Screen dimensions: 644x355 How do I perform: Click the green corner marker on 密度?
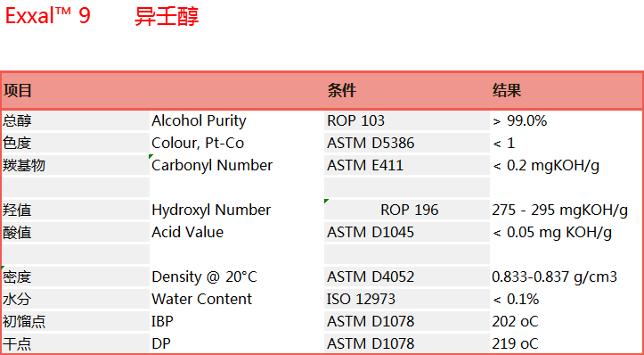pyautogui.click(x=3, y=268)
